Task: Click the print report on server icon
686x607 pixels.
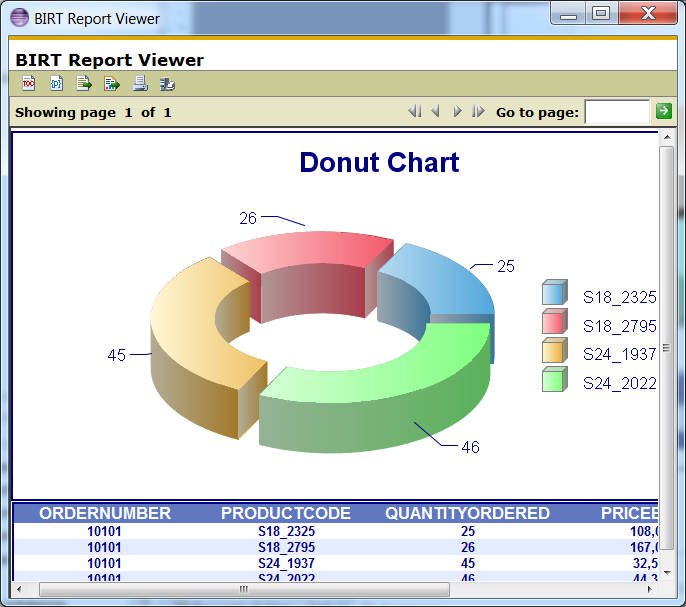Action: pos(168,84)
